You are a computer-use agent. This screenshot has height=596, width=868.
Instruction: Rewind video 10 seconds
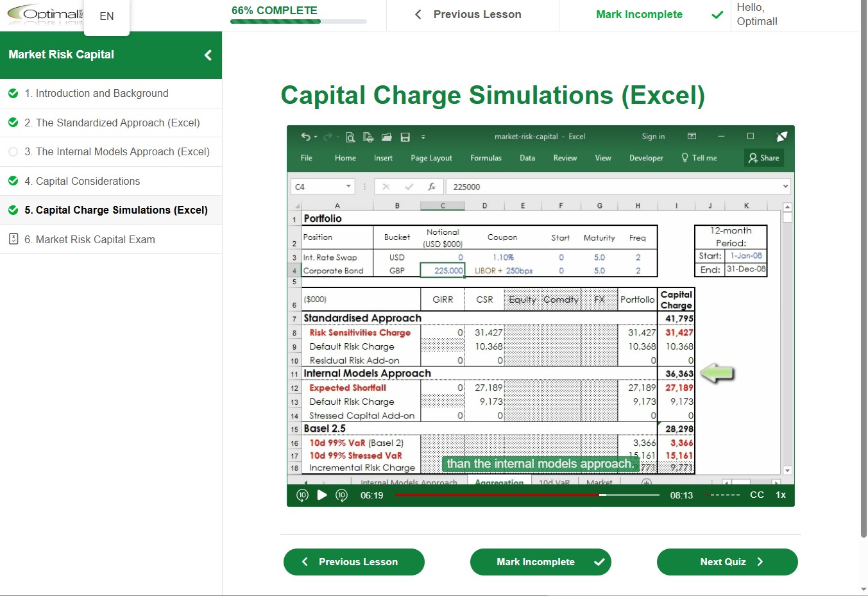[x=302, y=495]
